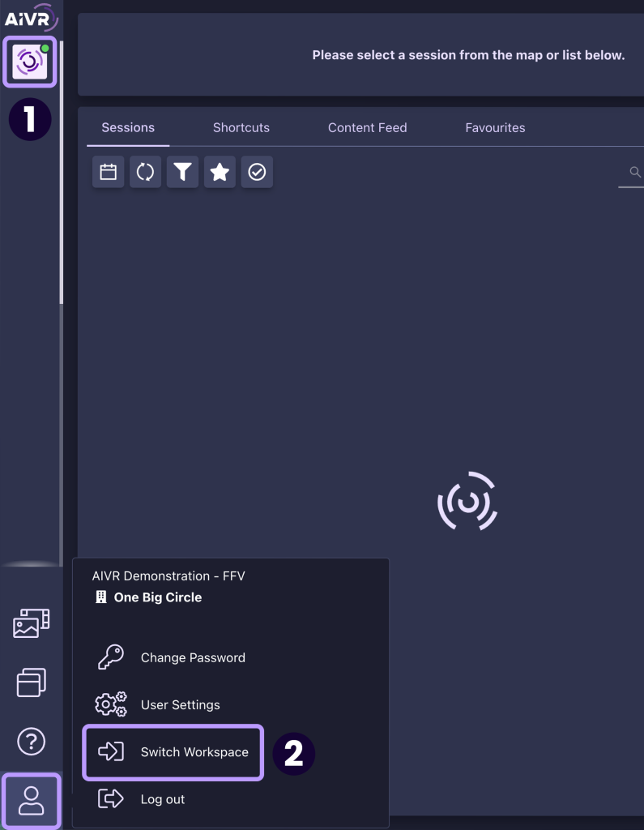The image size is (644, 830).
Task: Toggle the checkmark circle filter
Action: click(257, 172)
